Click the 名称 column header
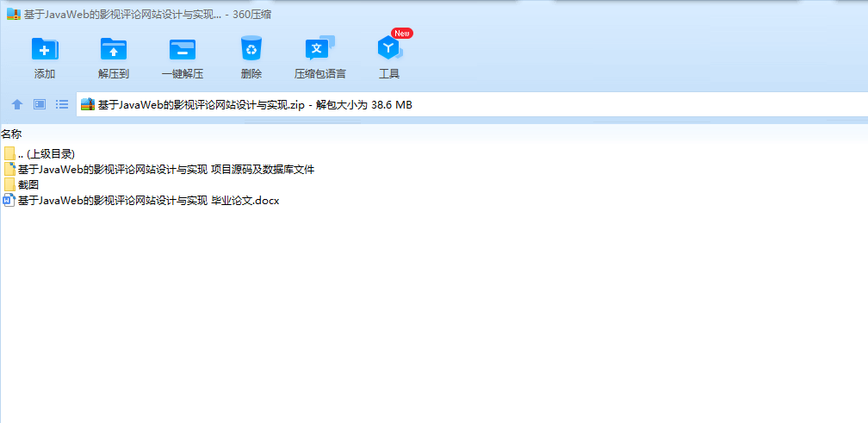Screen dimensions: 868x423 (x=11, y=134)
